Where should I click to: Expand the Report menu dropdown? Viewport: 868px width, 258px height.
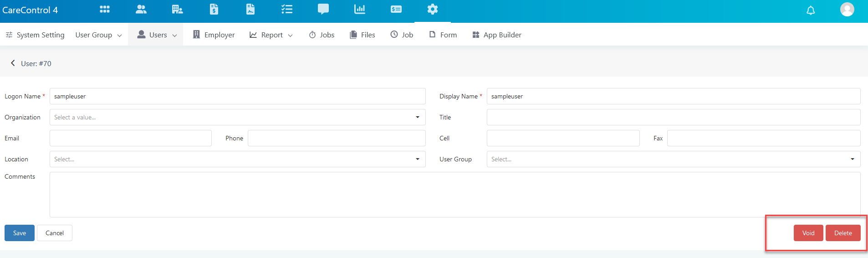pyautogui.click(x=271, y=35)
